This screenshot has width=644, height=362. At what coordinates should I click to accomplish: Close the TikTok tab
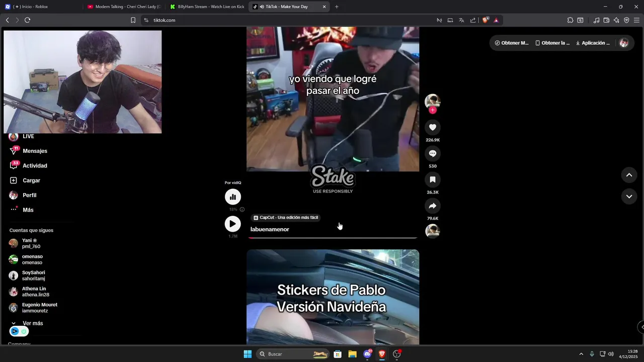[324, 7]
